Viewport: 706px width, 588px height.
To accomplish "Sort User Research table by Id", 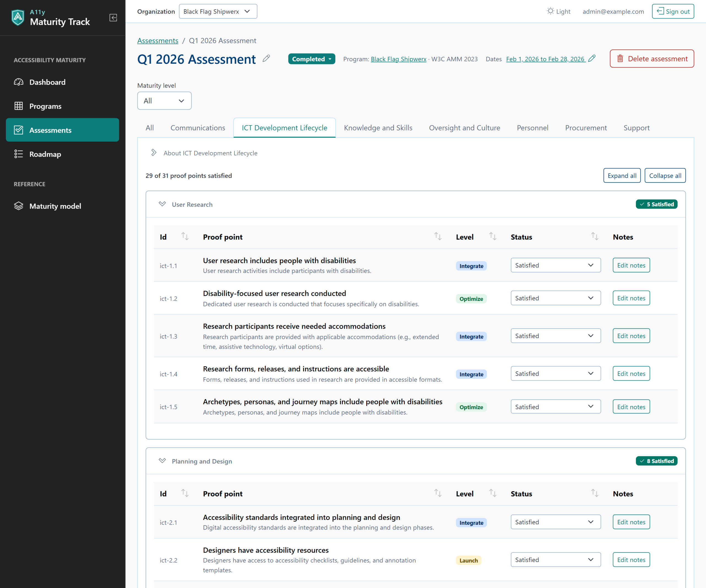I will pos(185,237).
